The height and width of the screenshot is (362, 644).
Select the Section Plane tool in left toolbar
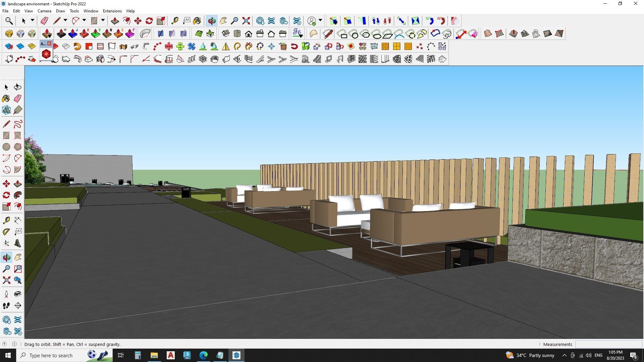pyautogui.click(x=18, y=306)
